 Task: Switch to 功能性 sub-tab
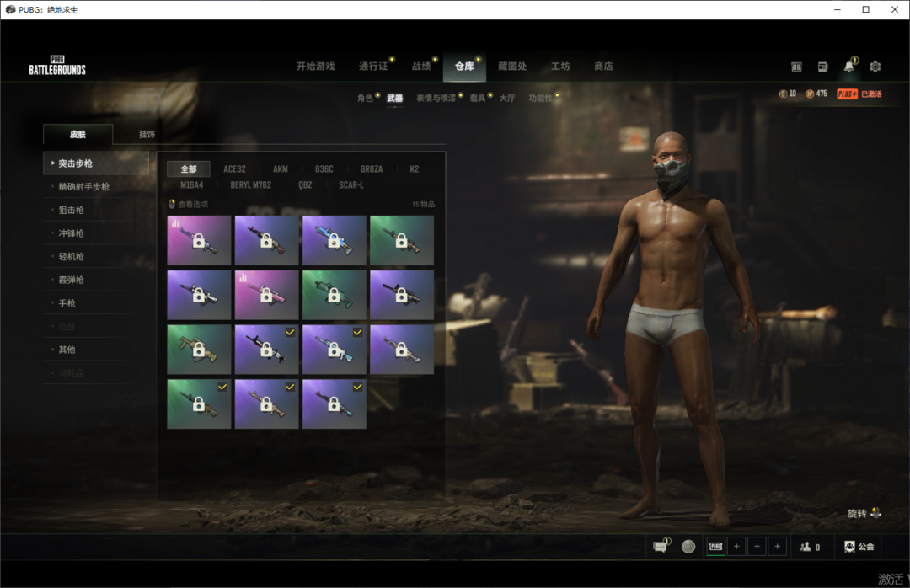click(x=540, y=98)
